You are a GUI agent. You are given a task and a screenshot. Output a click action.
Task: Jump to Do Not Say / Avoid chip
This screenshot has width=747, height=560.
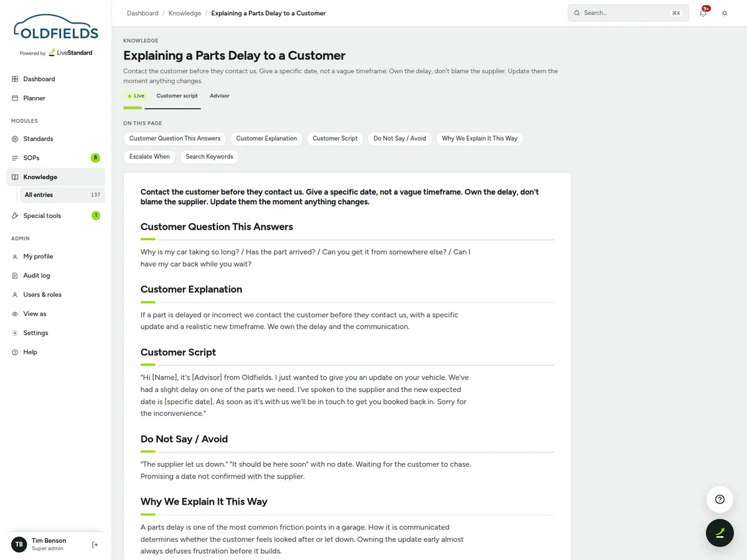pyautogui.click(x=400, y=139)
